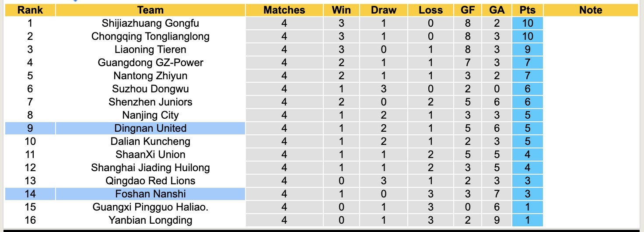
Task: Click the Pts column header
Action: [x=527, y=10]
